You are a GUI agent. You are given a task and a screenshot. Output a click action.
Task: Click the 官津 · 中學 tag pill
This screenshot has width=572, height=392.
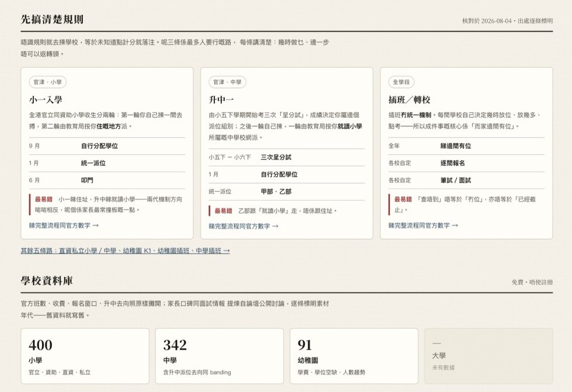(x=227, y=82)
